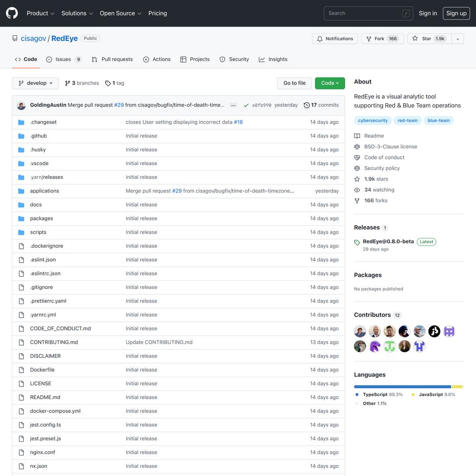Click the fork icon beside 166 forks
The image size is (476, 476).
357,201
